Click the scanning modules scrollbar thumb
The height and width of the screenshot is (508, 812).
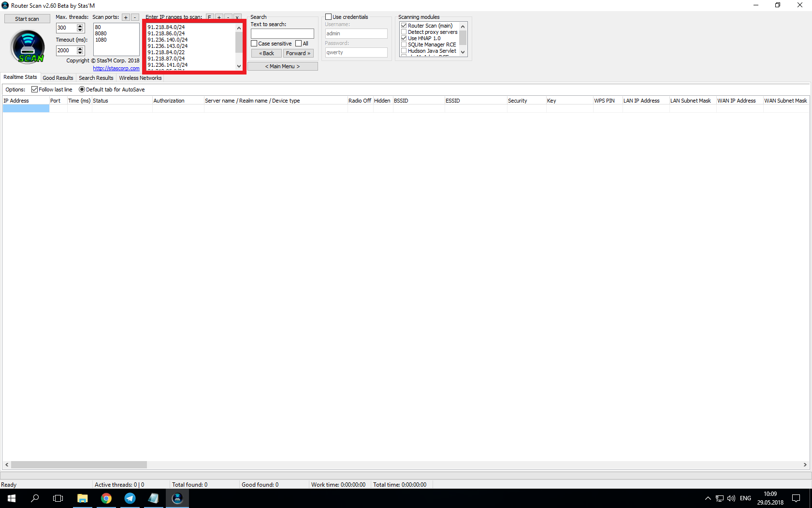(463, 38)
